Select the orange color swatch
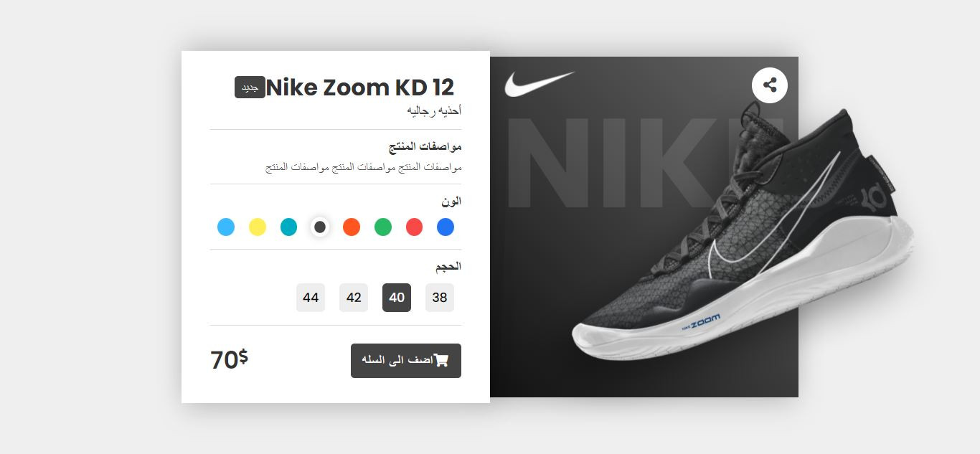980x454 pixels. click(x=352, y=227)
